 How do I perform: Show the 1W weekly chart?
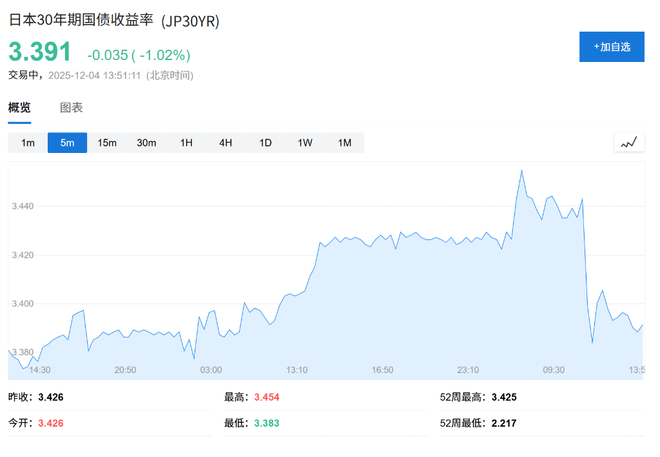[305, 143]
